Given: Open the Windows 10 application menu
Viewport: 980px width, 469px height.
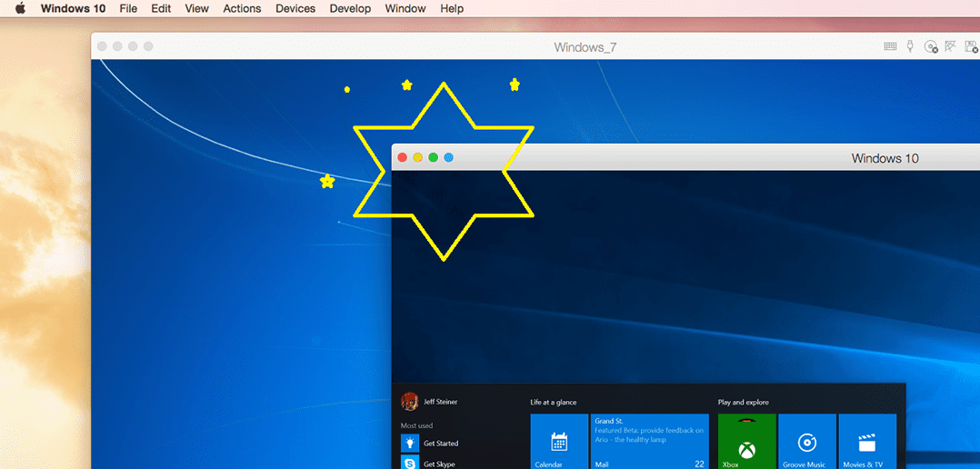Looking at the screenshot, I should coord(73,9).
